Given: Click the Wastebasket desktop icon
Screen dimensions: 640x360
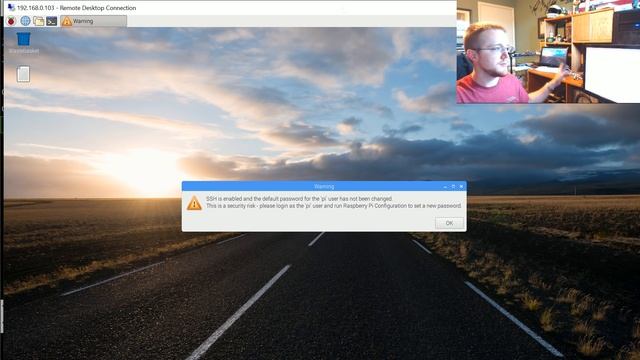Looking at the screenshot, I should point(23,43).
